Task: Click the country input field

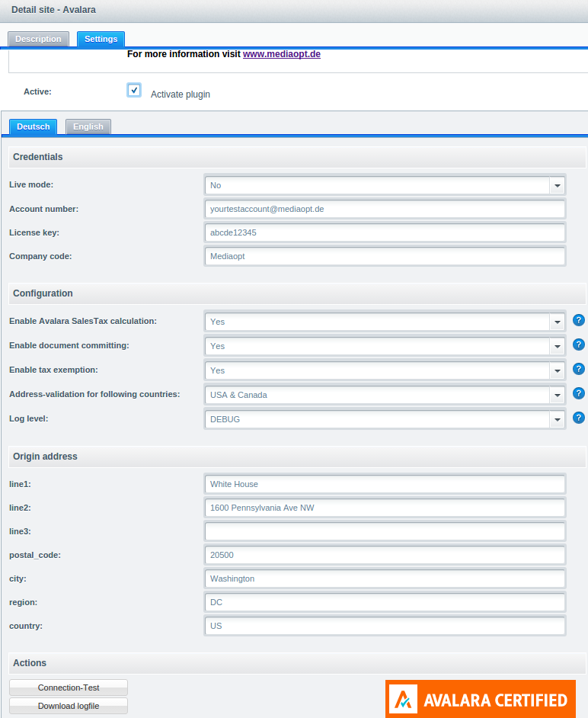Action: [x=385, y=626]
